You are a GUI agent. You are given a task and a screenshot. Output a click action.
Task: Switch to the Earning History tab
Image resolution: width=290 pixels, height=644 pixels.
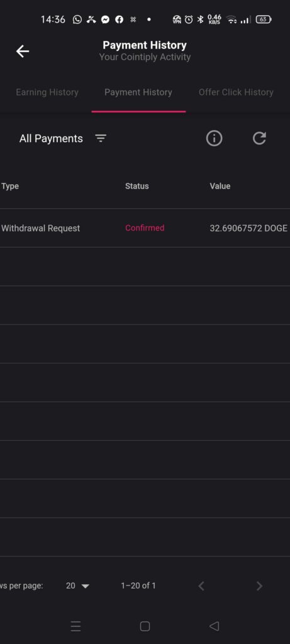point(47,92)
